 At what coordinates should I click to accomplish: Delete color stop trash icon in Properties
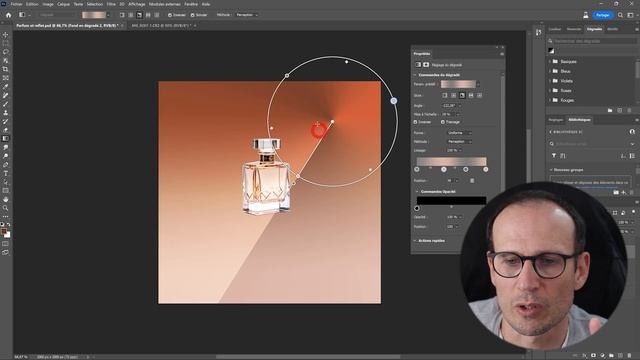(472, 180)
